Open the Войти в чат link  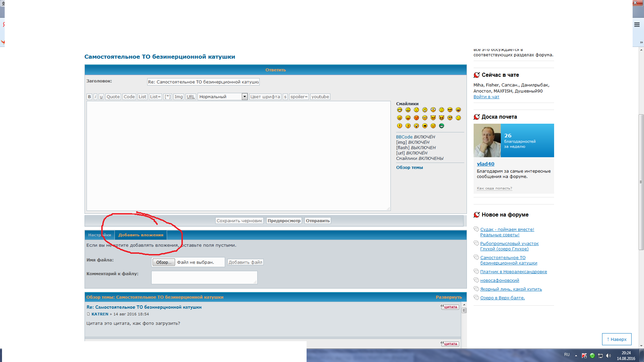point(486,97)
